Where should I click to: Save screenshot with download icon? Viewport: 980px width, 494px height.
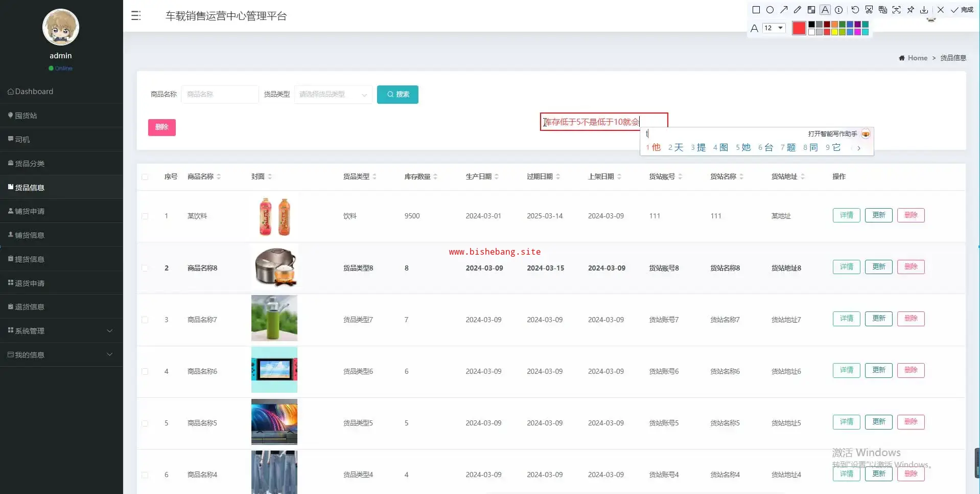[x=924, y=10]
